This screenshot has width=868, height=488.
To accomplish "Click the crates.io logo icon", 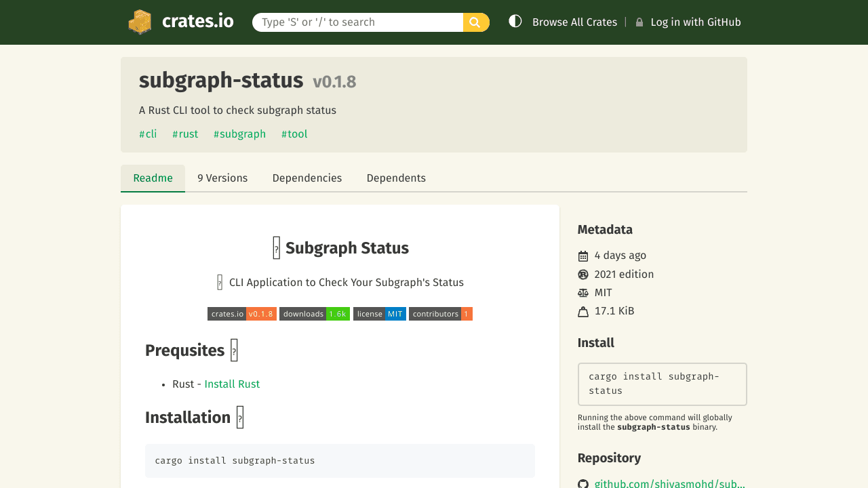I will [140, 22].
